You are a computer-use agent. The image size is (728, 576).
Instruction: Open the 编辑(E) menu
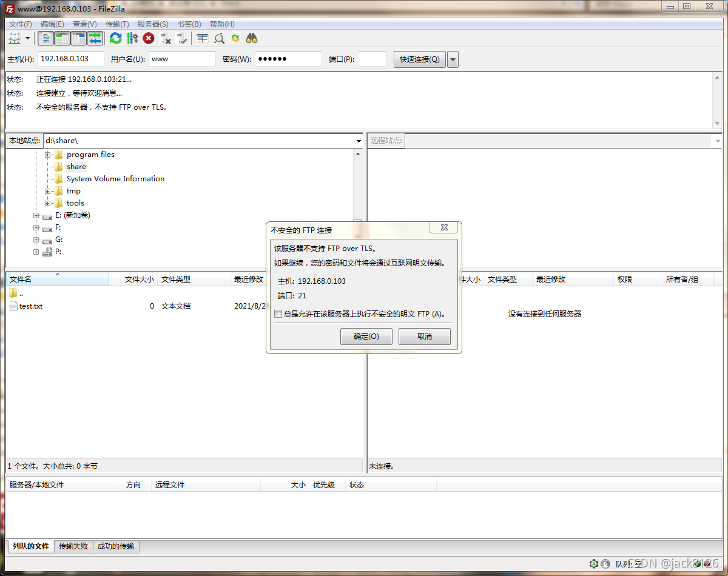[52, 24]
